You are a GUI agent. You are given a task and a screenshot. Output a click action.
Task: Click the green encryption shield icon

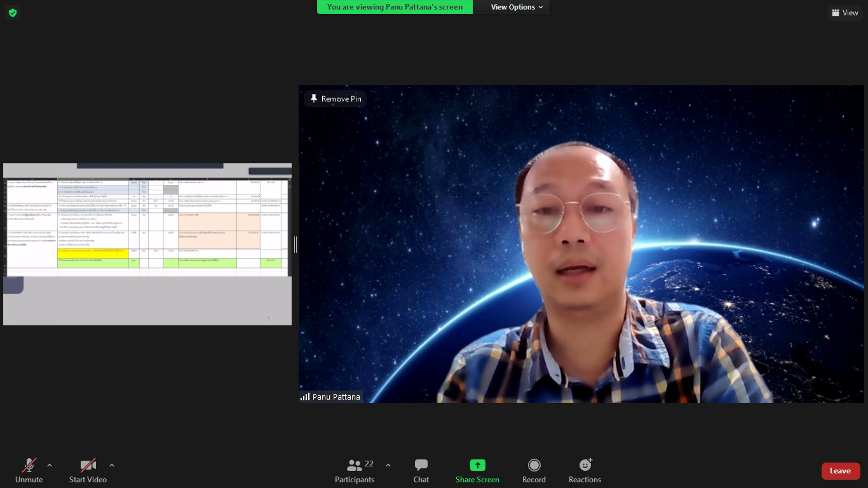(13, 13)
